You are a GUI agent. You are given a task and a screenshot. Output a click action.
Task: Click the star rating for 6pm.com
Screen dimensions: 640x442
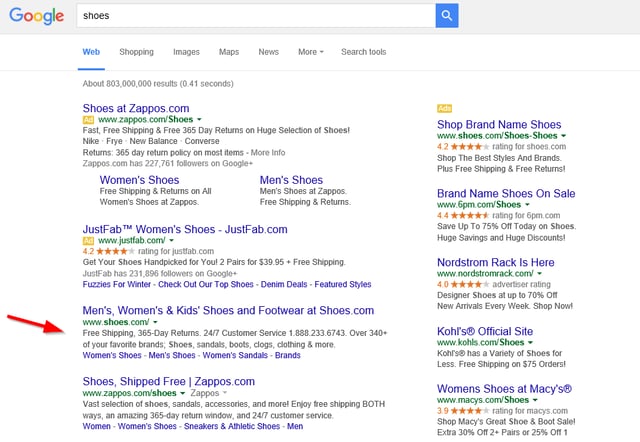click(x=469, y=215)
